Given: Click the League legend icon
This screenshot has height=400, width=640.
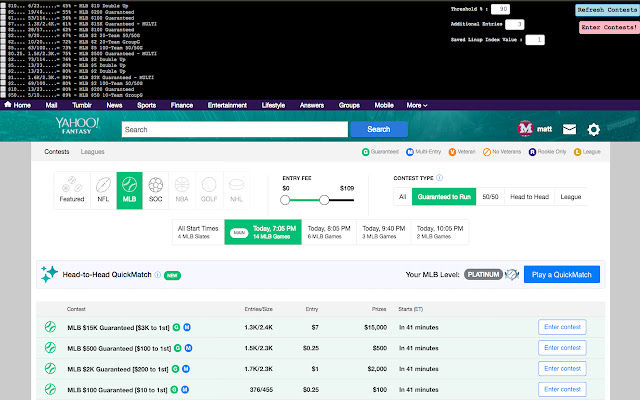Looking at the screenshot, I should tap(577, 152).
